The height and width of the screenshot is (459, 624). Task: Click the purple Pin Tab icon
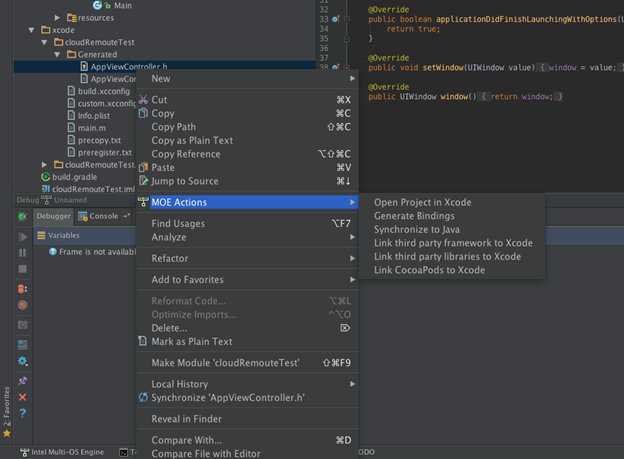(x=23, y=381)
